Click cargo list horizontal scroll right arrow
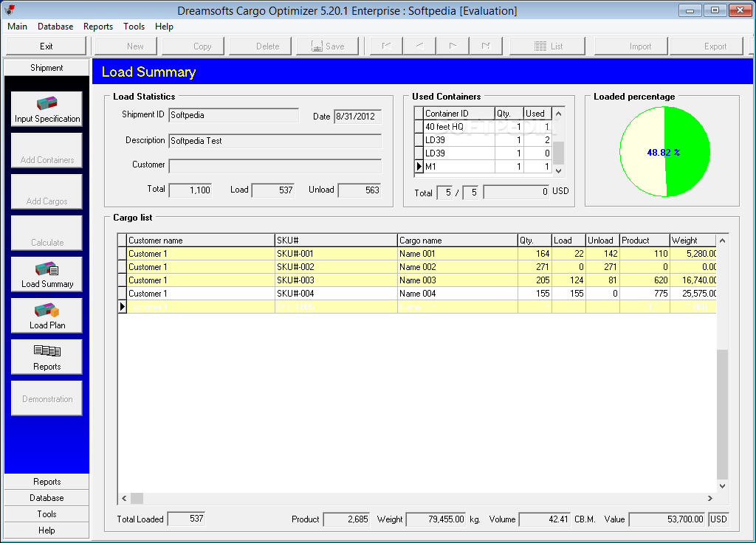 tap(710, 498)
